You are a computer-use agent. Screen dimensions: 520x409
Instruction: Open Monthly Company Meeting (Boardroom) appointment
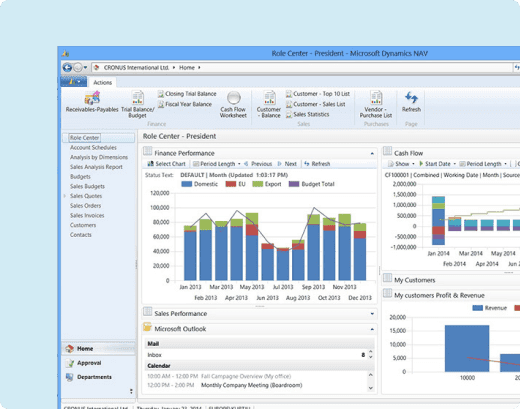252,385
